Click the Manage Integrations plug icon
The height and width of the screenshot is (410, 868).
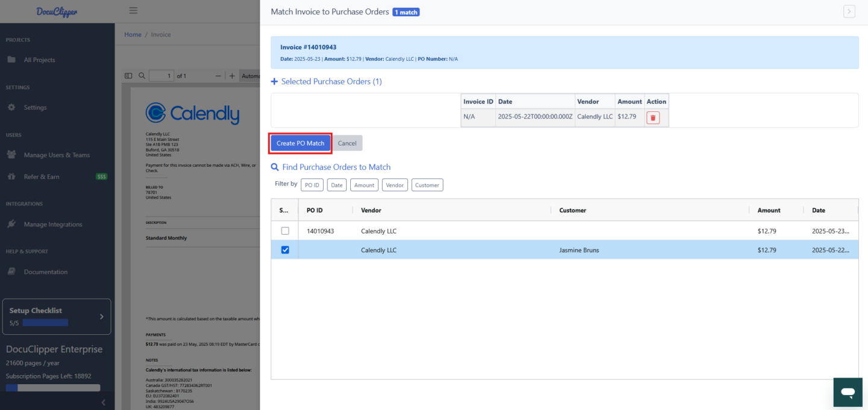11,224
